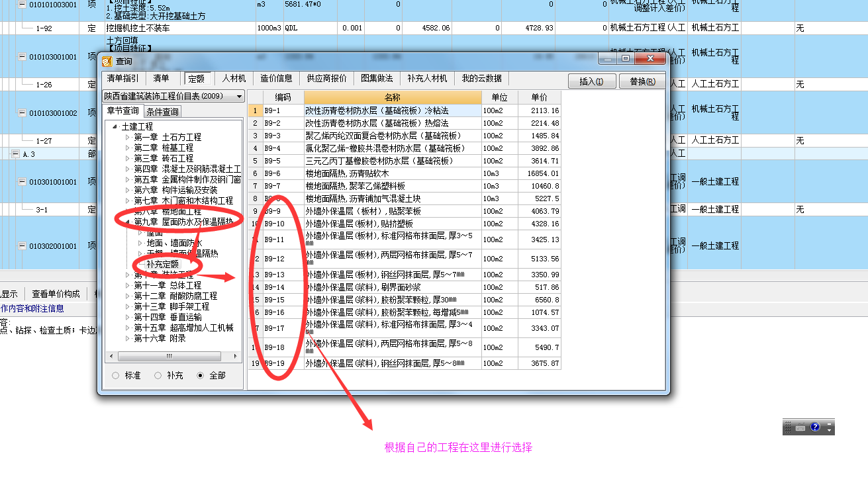Select tree item 第十二章 耐酸防腐工程
Viewport: 868px width, 483px height.
coord(175,296)
